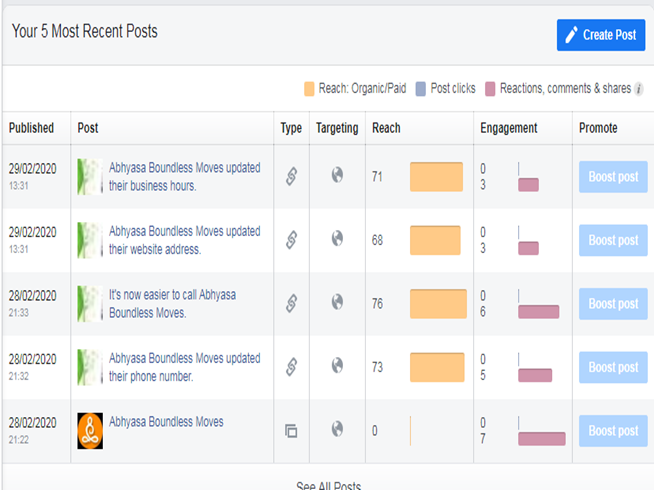Boost the phone number update post
The width and height of the screenshot is (654, 490).
(x=613, y=367)
